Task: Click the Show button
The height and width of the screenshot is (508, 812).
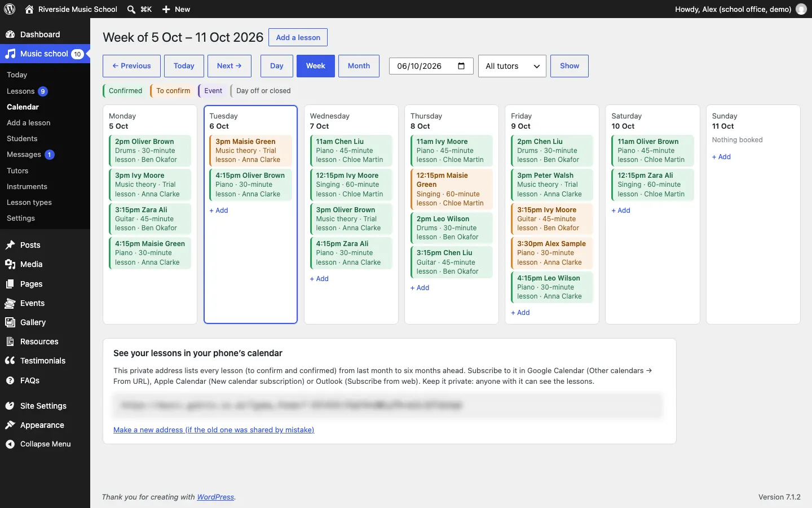Action: tap(570, 66)
